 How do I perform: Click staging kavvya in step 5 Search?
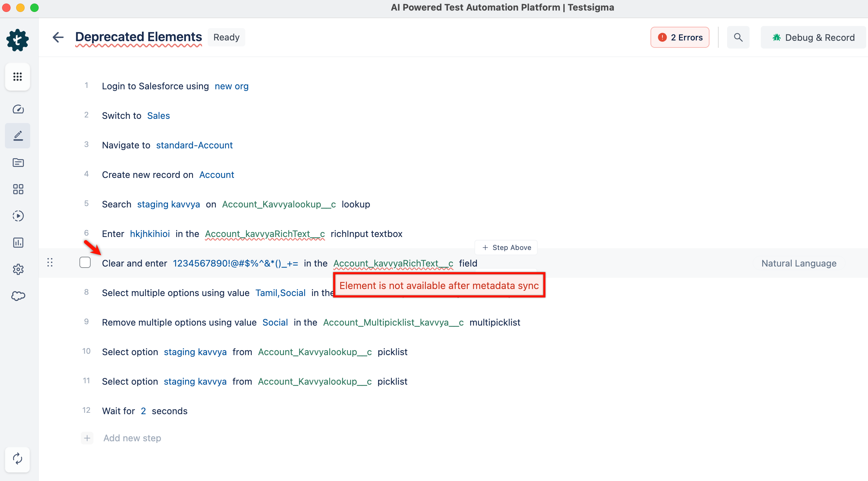point(168,204)
